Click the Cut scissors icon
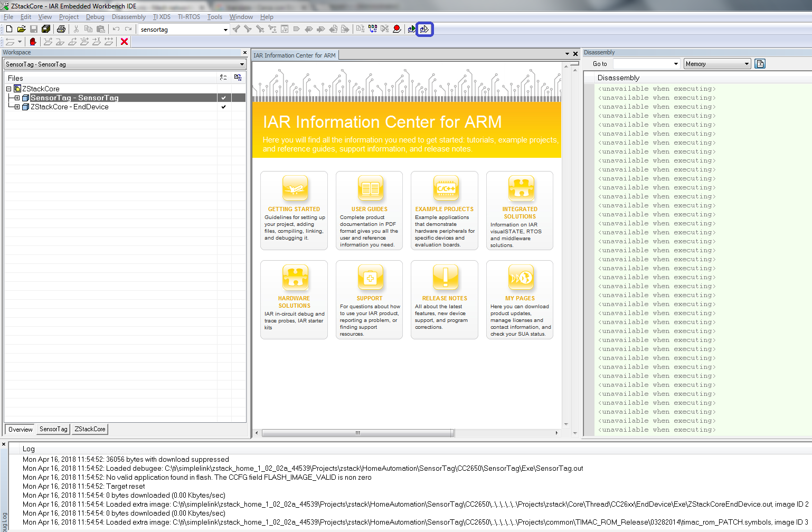The height and width of the screenshot is (532, 812). 76,29
